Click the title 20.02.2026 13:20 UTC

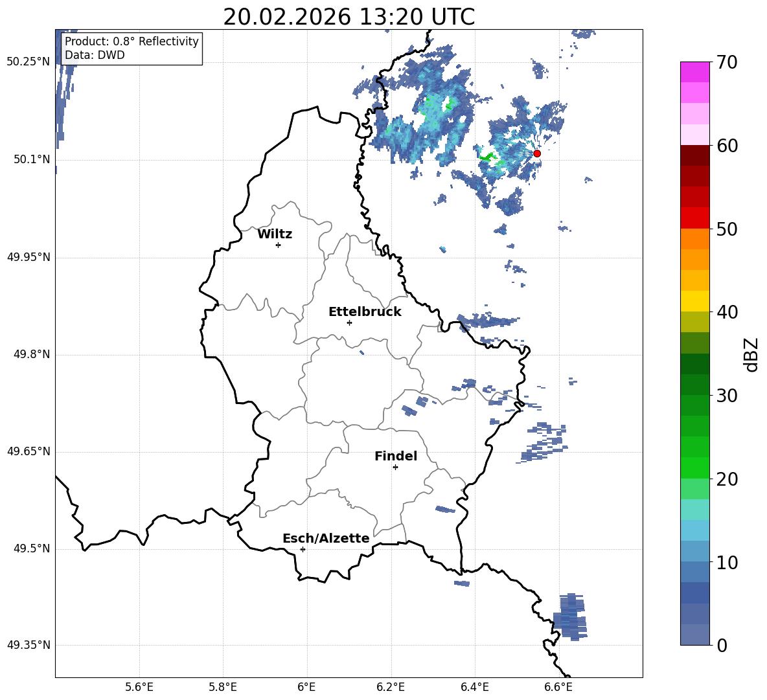(349, 17)
